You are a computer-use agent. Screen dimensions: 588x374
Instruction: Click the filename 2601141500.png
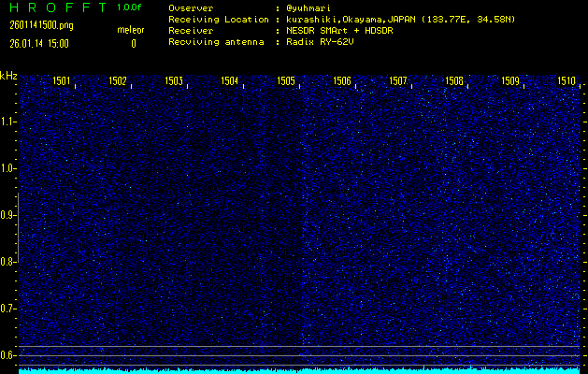coord(42,25)
